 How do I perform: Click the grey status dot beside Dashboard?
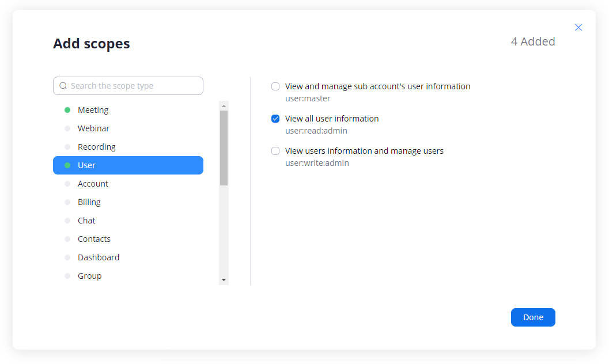point(67,257)
